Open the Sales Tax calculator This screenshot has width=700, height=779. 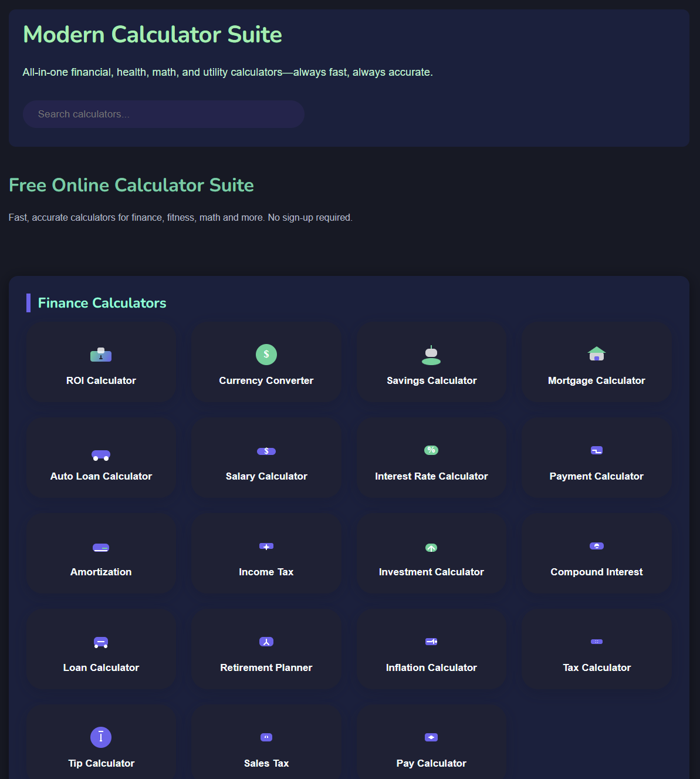pos(266,745)
